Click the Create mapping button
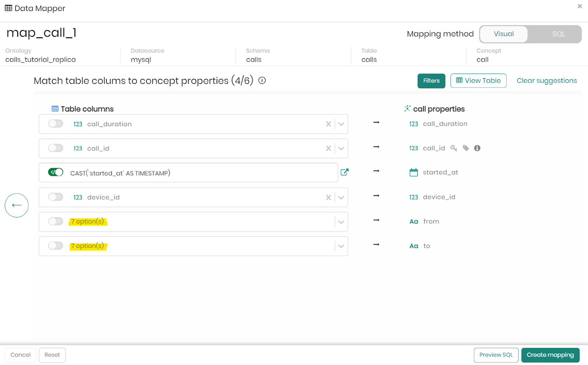The image size is (588, 365). pos(550,355)
